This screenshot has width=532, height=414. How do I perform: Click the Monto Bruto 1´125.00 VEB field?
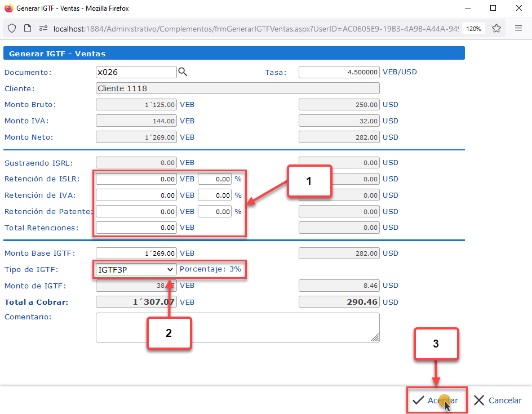(136, 104)
